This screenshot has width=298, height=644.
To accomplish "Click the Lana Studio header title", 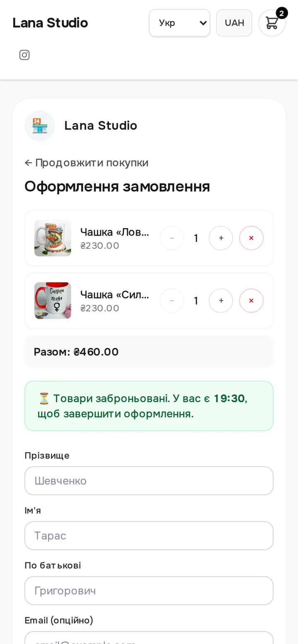I will (x=50, y=23).
